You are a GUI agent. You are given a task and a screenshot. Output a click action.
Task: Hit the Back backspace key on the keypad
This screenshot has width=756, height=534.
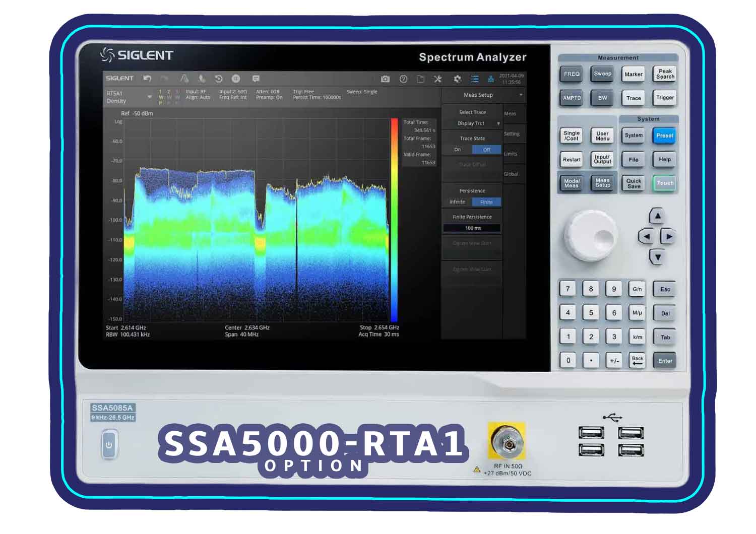pyautogui.click(x=638, y=360)
